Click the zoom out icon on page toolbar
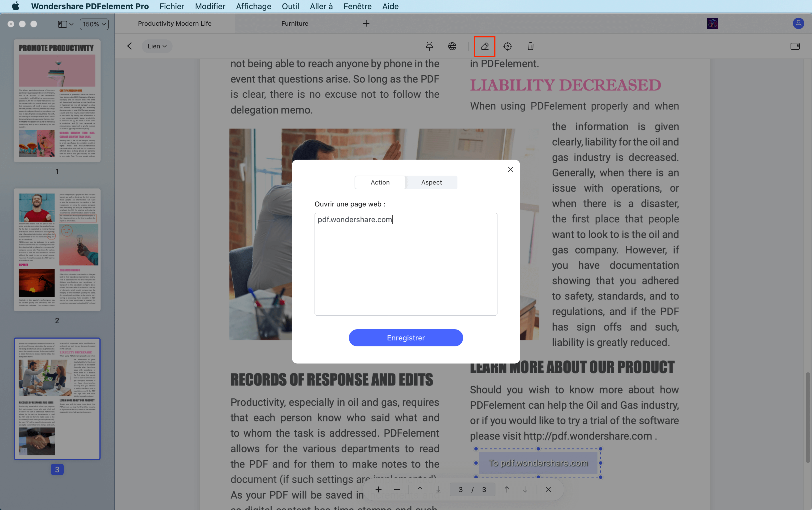 point(396,489)
